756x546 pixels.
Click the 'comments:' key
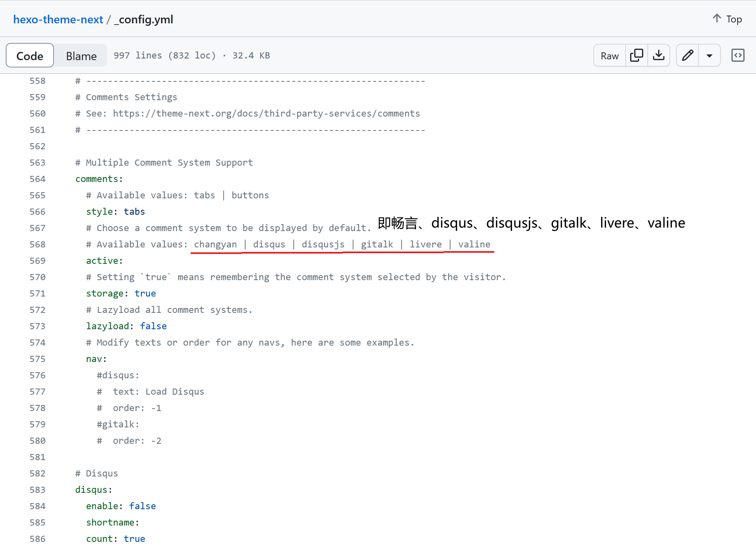pyautogui.click(x=99, y=179)
